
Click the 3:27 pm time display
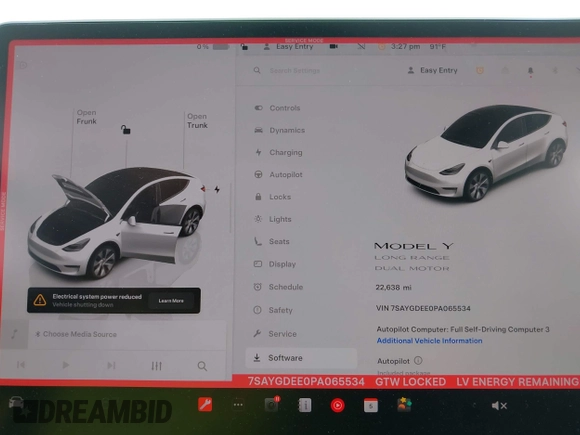click(405, 47)
